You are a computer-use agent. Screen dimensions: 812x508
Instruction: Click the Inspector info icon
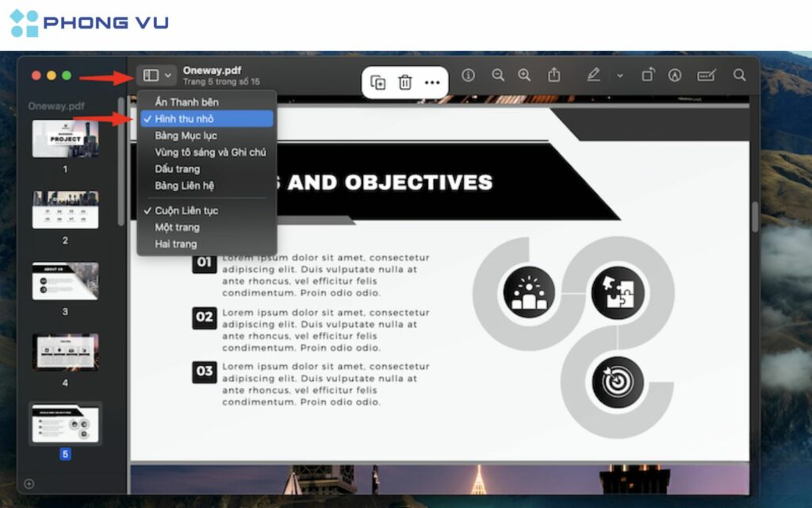point(468,75)
